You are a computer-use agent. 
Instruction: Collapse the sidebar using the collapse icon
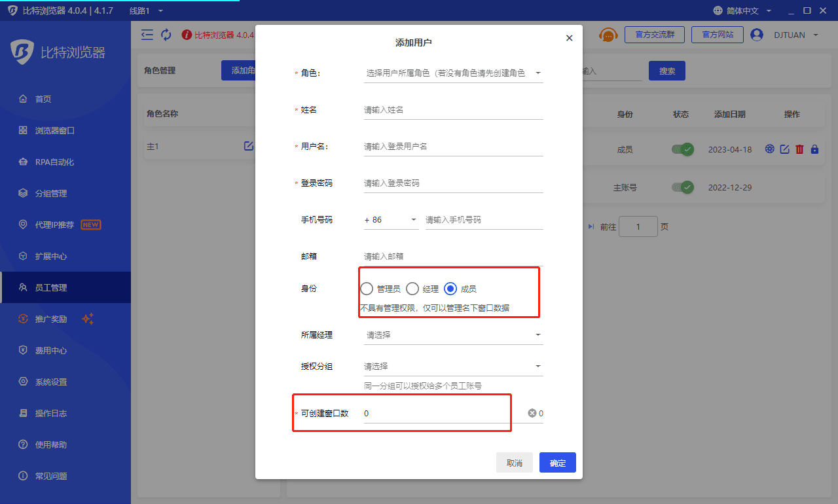147,35
